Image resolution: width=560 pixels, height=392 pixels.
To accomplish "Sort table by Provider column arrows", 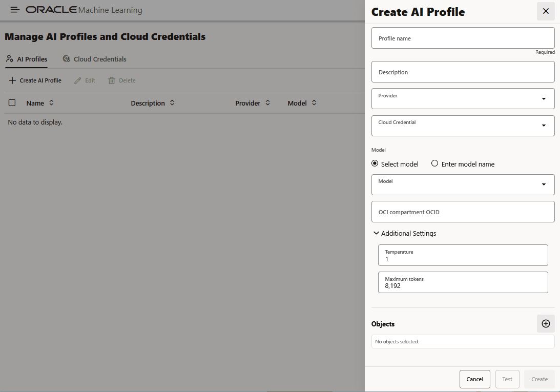I will [x=267, y=102].
